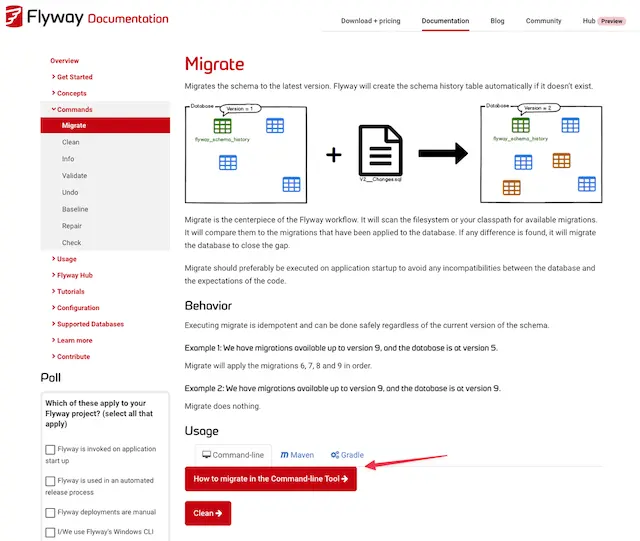Tick 'Flyway deployments are manual' checkbox
This screenshot has height=541, width=640.
click(50, 512)
